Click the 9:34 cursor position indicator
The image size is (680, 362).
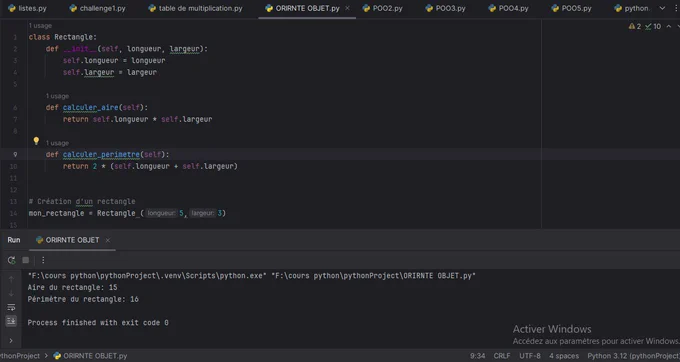[x=477, y=356]
